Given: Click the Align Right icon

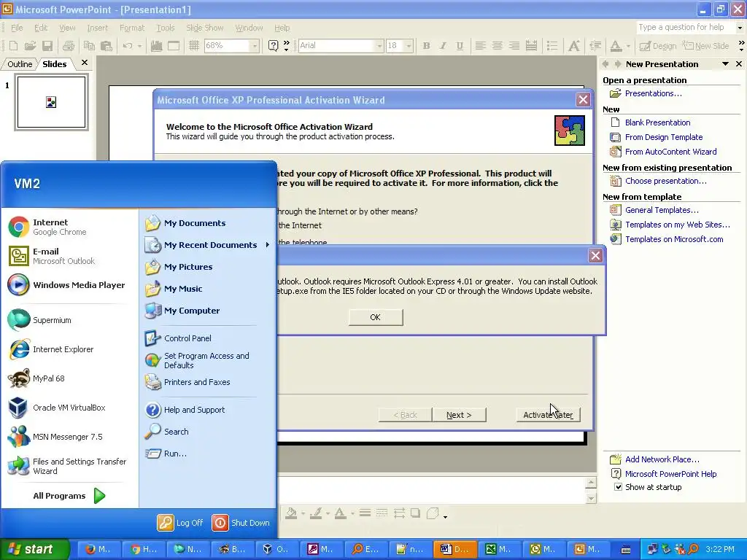Looking at the screenshot, I should pyautogui.click(x=514, y=46).
